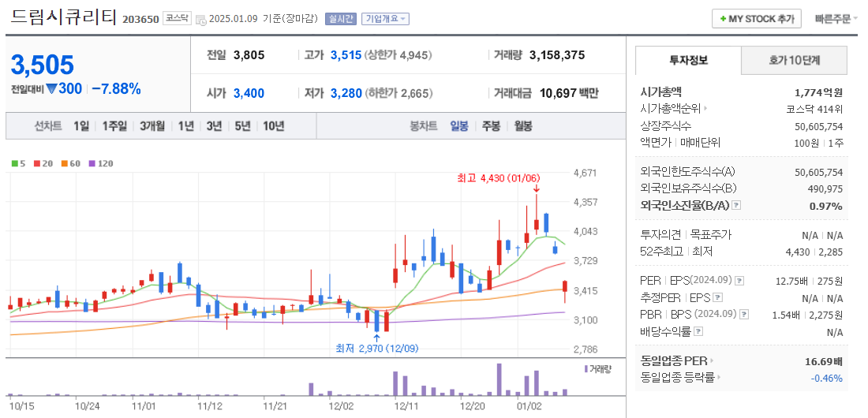Click the down triangle beside the 300 change
Viewport: 868px width, 418px height.
pos(52,88)
